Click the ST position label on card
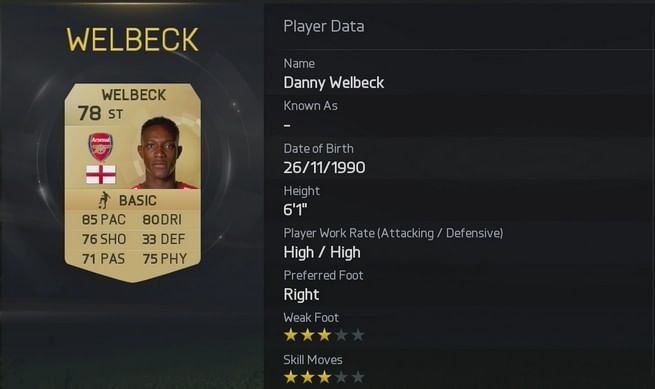Screen dimensions: 655x389 coord(115,114)
